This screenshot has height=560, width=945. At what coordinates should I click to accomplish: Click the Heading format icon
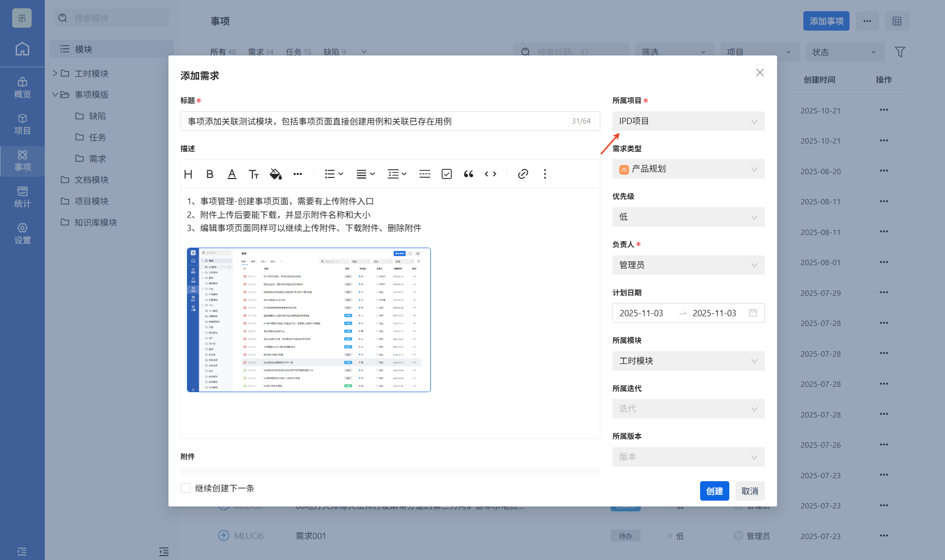coord(188,174)
